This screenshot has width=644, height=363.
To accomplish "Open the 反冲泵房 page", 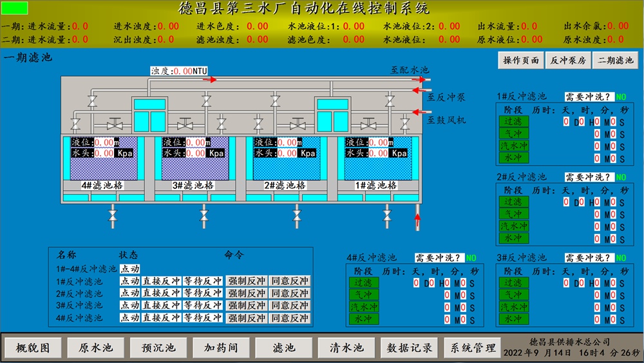I will click(567, 60).
